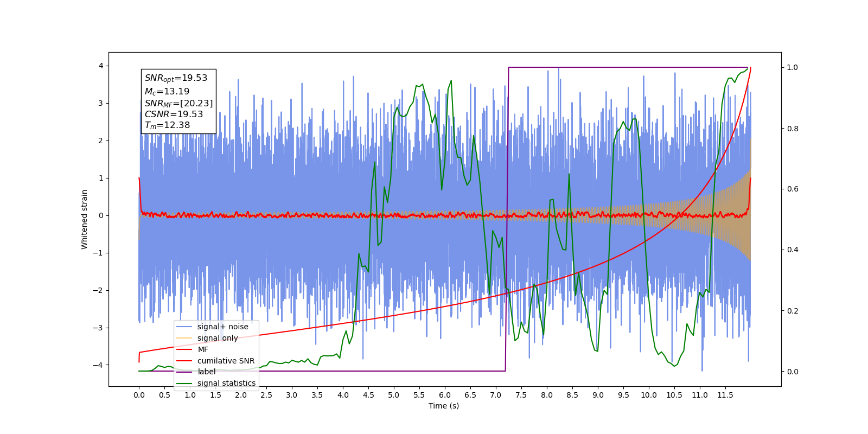The width and height of the screenshot is (868, 434).
Task: Click x-axis tick label 9.5
Action: click(623, 395)
